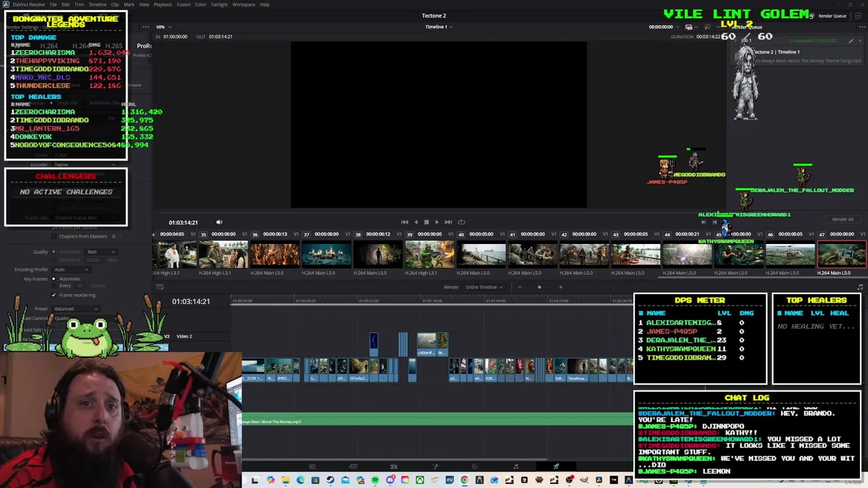Screen dimensions: 868x488
Task: Select highlighted clip 47 thumbnail
Action: [842, 254]
